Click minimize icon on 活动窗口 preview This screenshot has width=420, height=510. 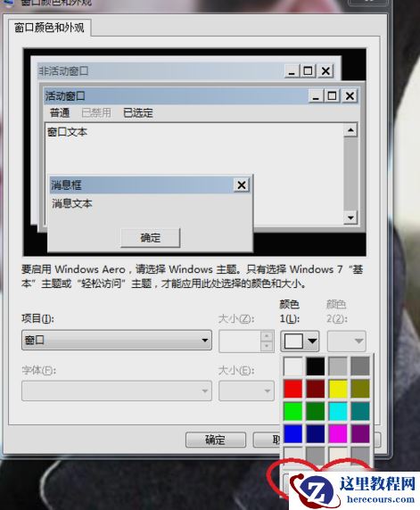tap(316, 96)
